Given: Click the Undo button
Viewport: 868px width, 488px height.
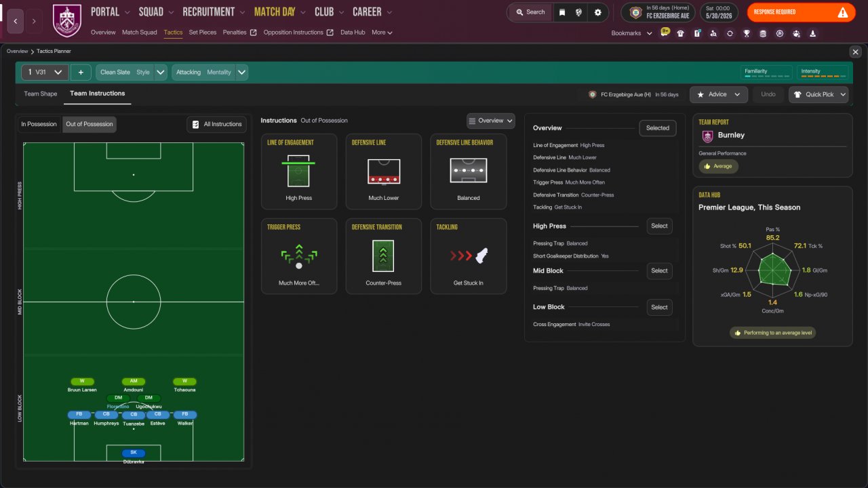Looking at the screenshot, I should 768,94.
